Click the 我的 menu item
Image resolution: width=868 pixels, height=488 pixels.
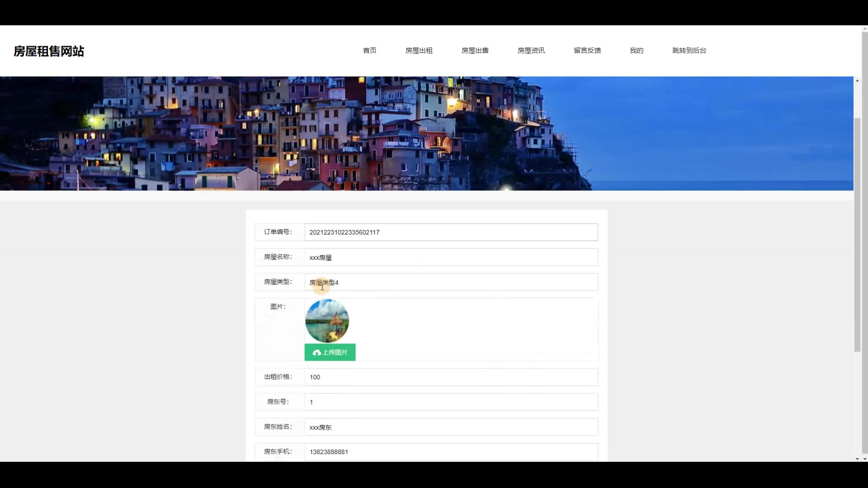click(x=636, y=51)
